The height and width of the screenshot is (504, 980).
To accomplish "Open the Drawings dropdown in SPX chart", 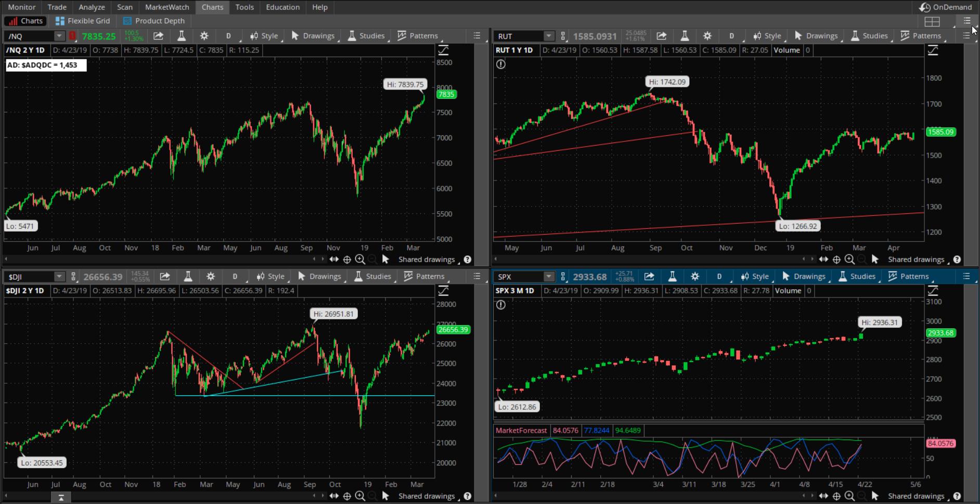I will pos(805,277).
